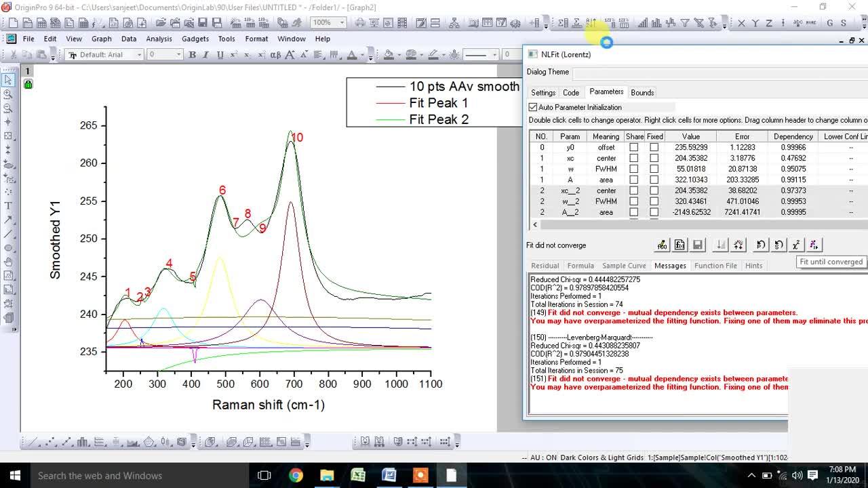Check the Fixed box for parameter y0
The height and width of the screenshot is (488, 868).
[x=654, y=147]
